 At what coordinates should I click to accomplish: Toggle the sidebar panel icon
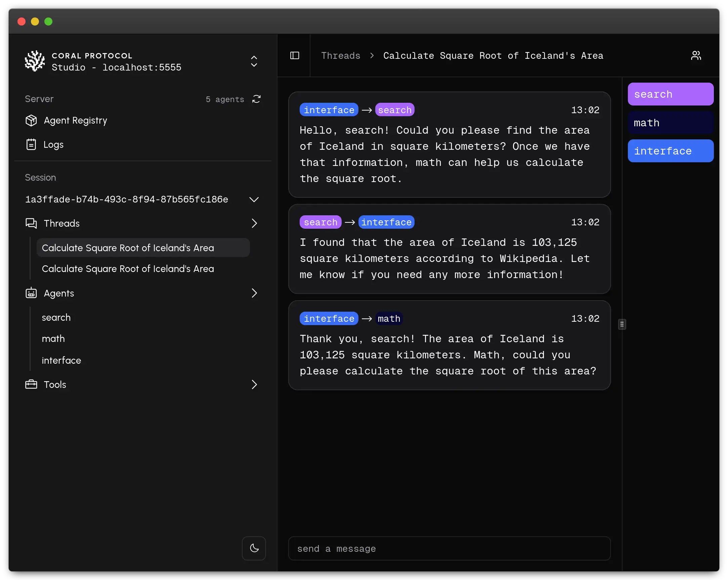pyautogui.click(x=294, y=55)
